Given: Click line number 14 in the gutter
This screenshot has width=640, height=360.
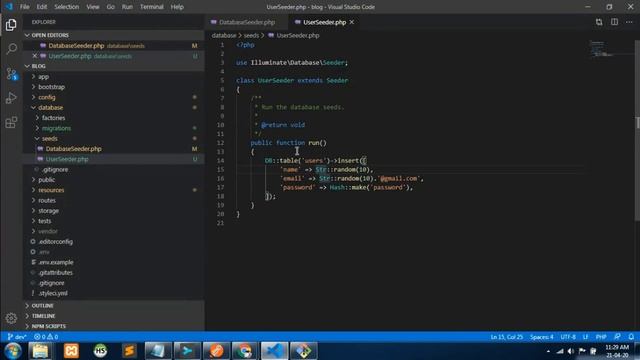Looking at the screenshot, I should pos(220,160).
